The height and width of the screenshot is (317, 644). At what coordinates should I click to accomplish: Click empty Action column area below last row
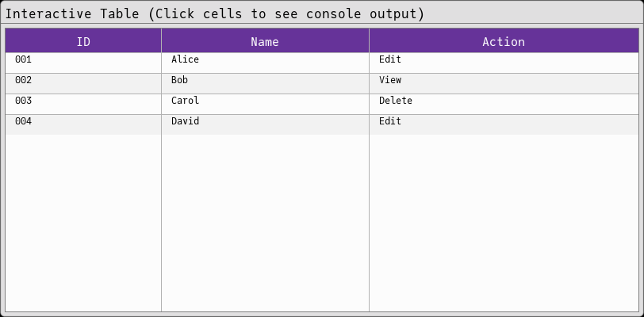pyautogui.click(x=504, y=222)
